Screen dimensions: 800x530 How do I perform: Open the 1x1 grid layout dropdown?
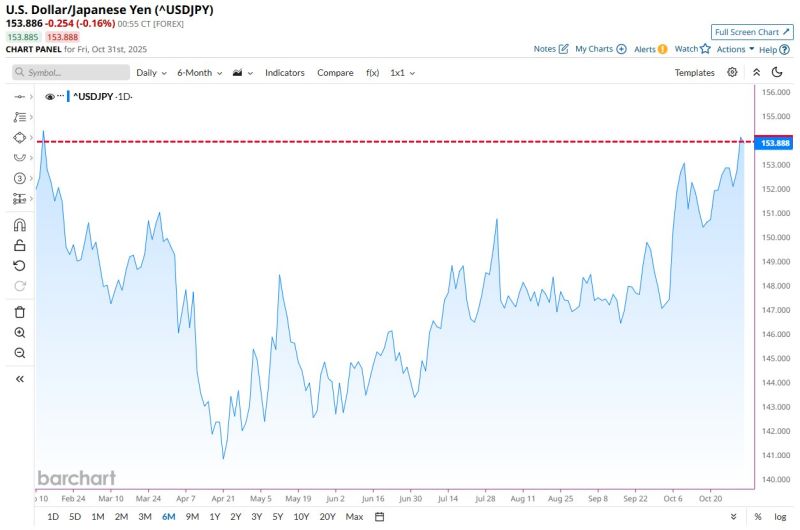[403, 72]
